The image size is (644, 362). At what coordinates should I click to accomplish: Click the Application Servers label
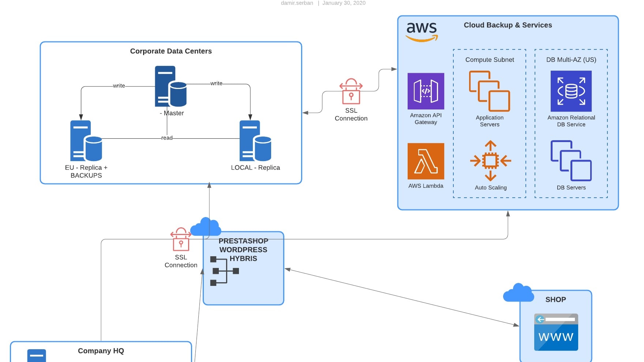tap(490, 121)
